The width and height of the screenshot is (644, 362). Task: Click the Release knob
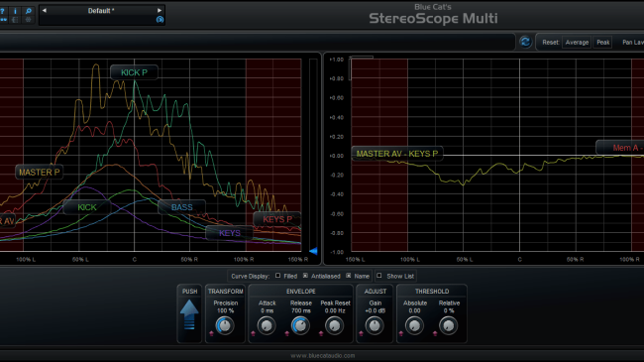[300, 325]
